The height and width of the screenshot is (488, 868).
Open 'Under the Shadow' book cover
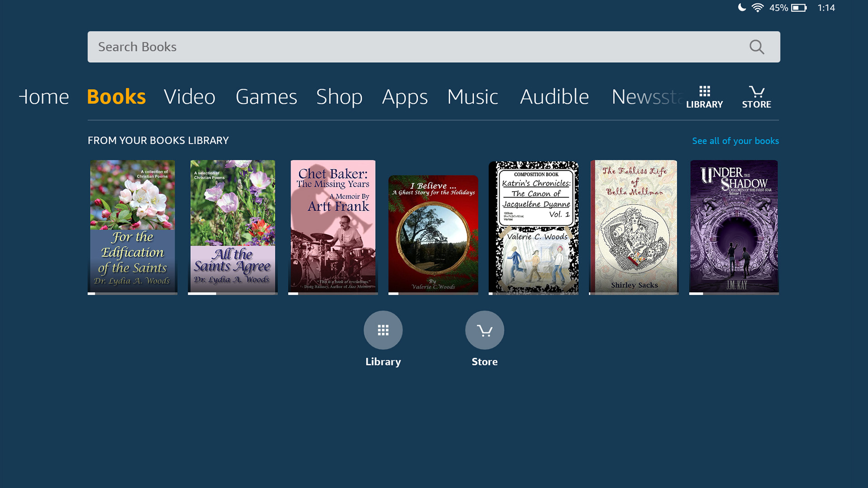[734, 227]
